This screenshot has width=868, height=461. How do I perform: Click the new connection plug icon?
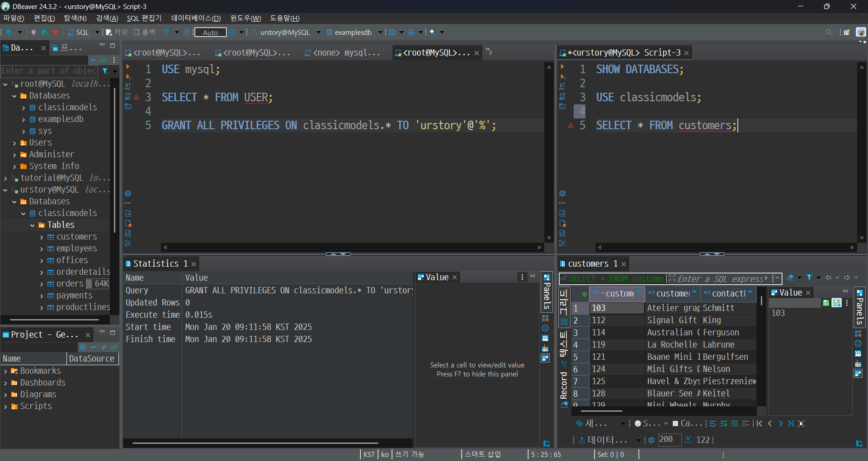tap(9, 32)
